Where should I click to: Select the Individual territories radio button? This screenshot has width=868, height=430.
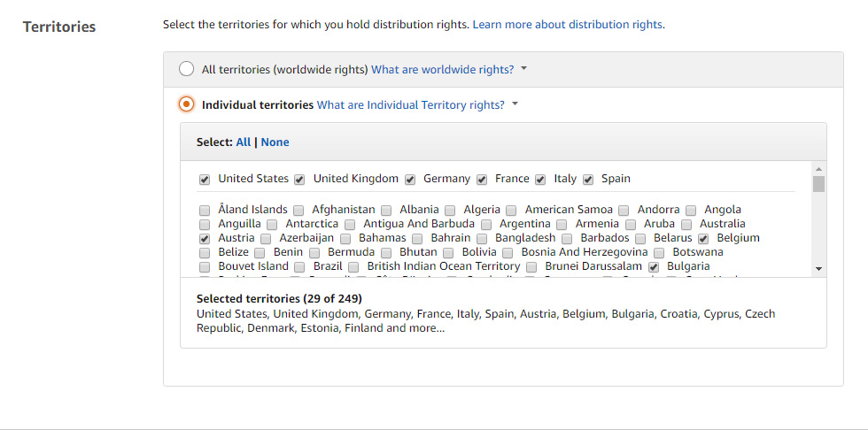point(186,104)
